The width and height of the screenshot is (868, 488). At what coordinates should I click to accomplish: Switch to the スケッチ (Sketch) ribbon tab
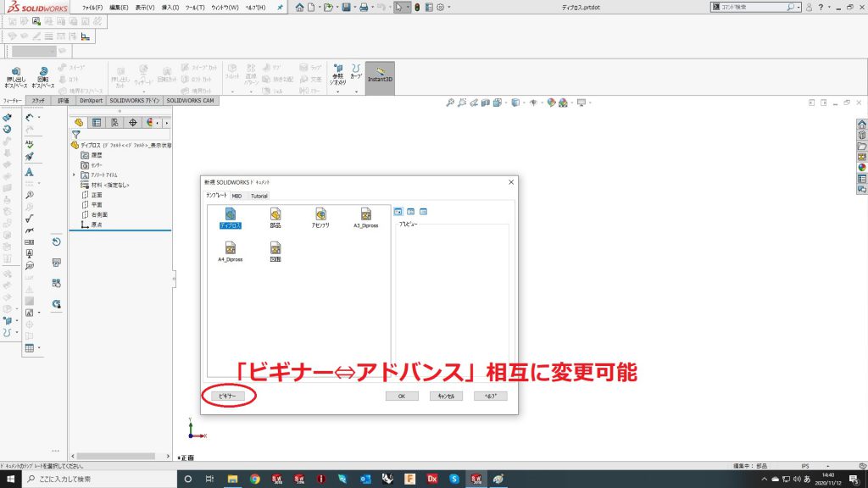(x=38, y=101)
